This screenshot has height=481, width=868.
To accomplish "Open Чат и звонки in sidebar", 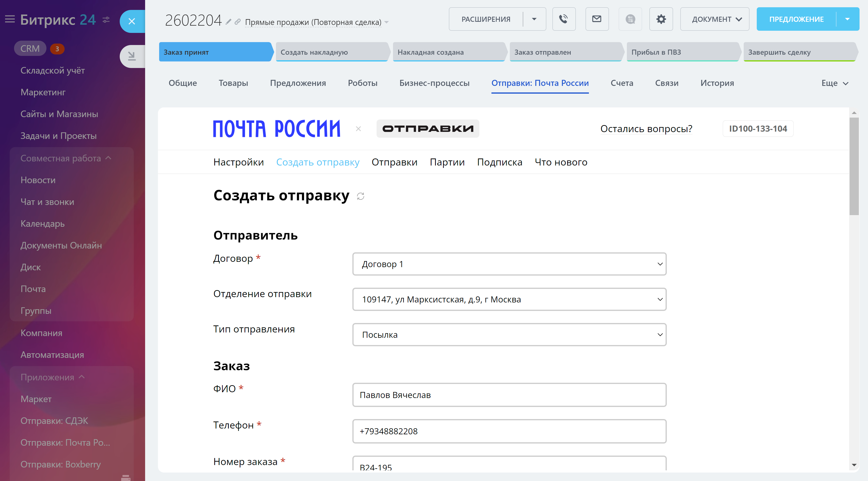I will coord(47,202).
